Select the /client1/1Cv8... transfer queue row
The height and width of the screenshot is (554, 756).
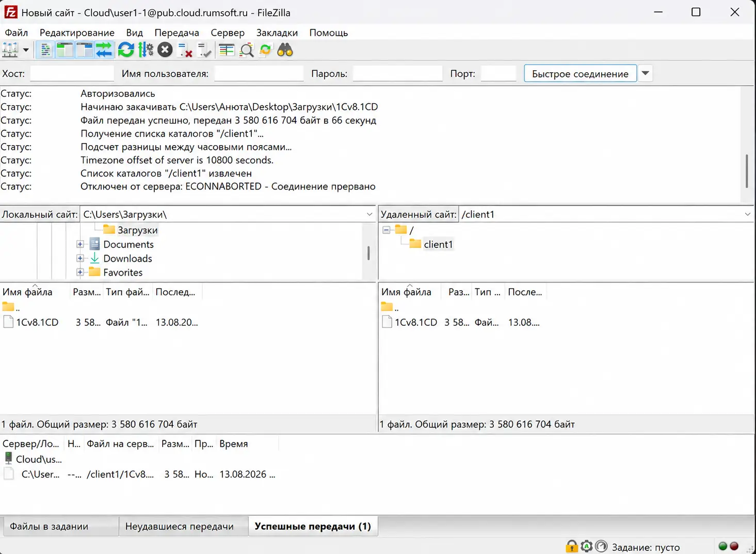click(x=139, y=474)
